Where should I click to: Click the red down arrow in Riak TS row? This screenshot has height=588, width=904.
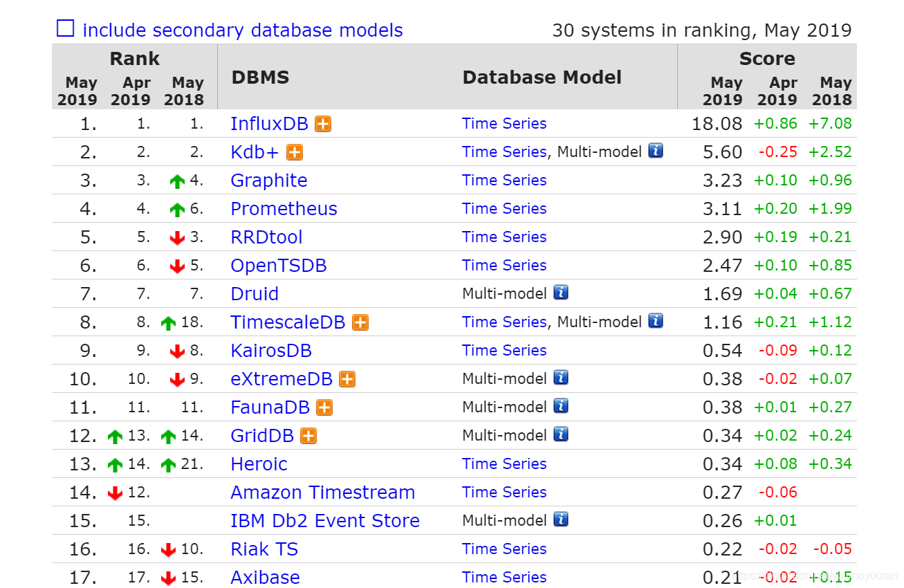pos(168,550)
